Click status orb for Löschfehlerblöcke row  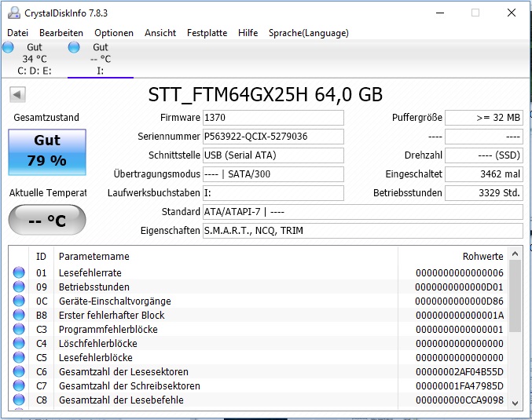(x=19, y=343)
